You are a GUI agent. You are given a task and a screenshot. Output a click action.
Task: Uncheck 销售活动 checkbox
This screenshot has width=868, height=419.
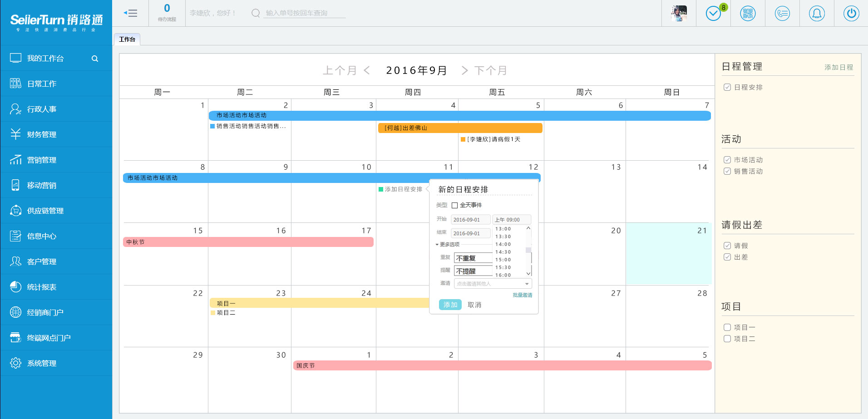coord(727,171)
